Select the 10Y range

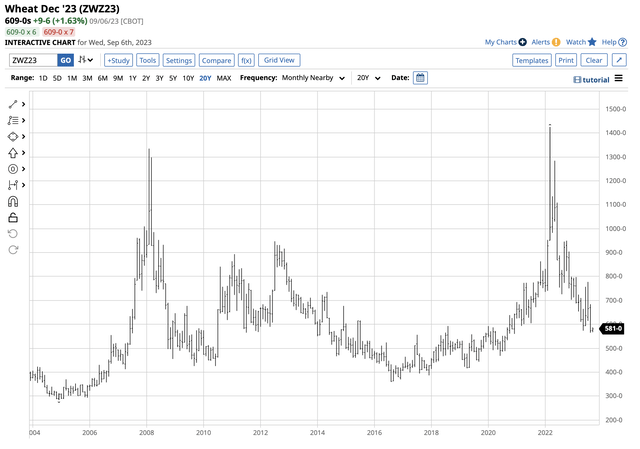pos(188,78)
